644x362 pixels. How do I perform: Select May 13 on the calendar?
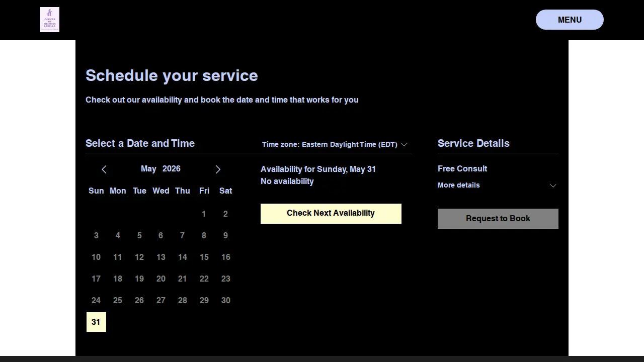[160, 257]
